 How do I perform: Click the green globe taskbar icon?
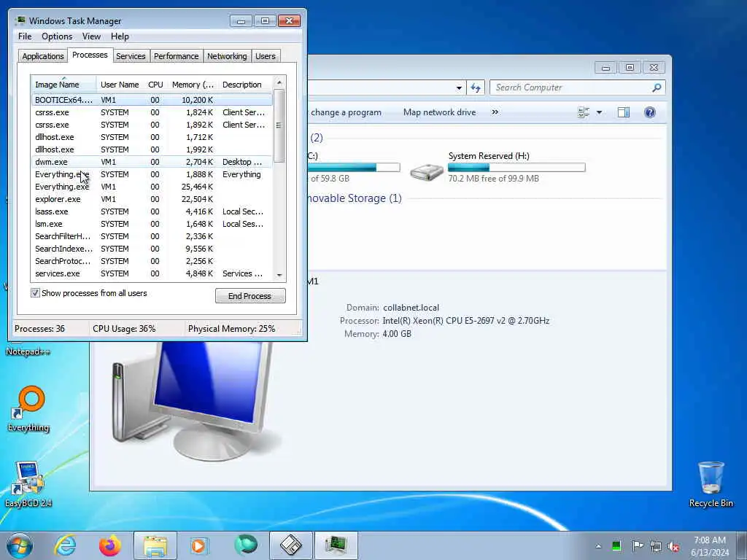[x=245, y=545]
